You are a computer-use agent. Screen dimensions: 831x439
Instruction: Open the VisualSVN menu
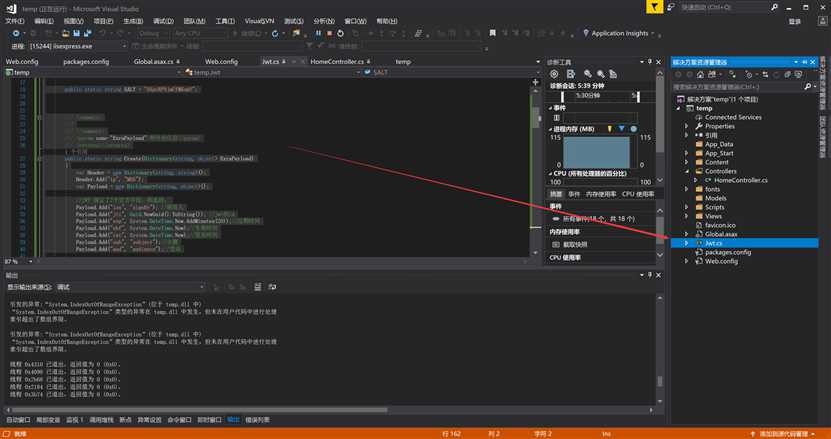[x=260, y=21]
